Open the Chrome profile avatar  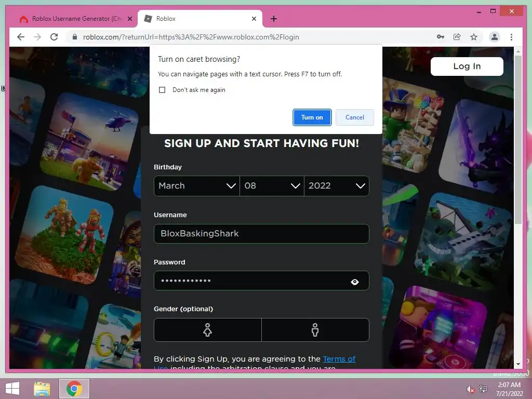[495, 37]
